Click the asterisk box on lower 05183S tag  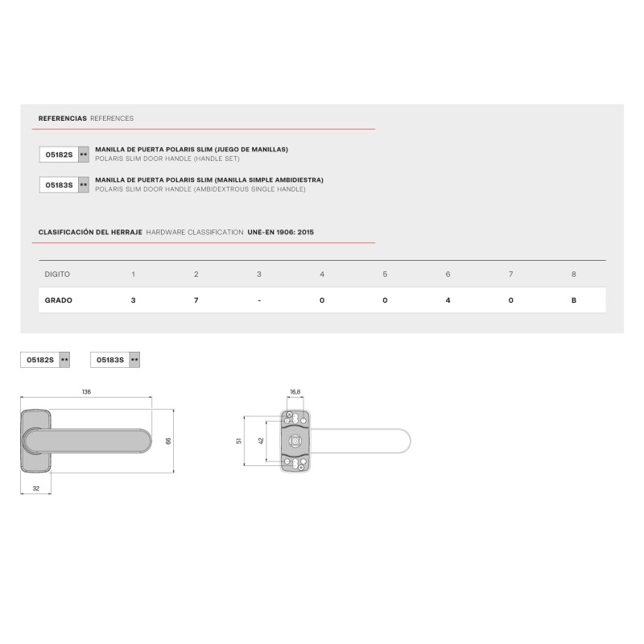[135, 361]
